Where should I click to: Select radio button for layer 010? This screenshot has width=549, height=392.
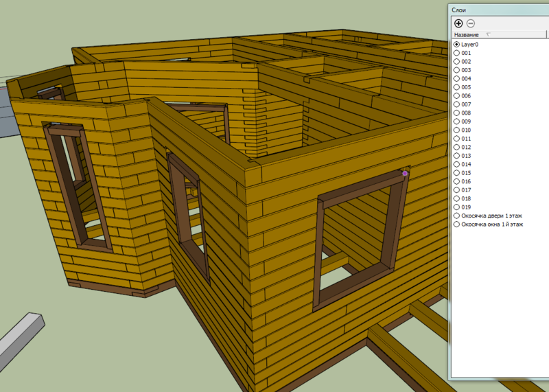click(x=456, y=130)
